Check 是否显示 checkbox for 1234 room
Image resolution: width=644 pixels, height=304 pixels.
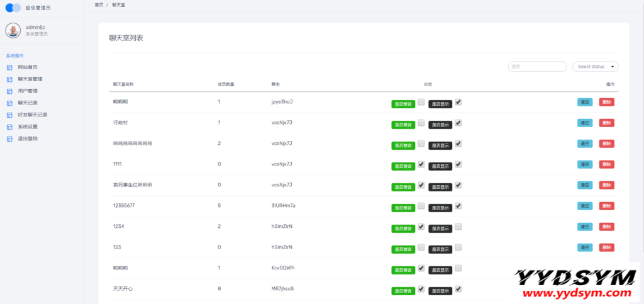tap(458, 227)
